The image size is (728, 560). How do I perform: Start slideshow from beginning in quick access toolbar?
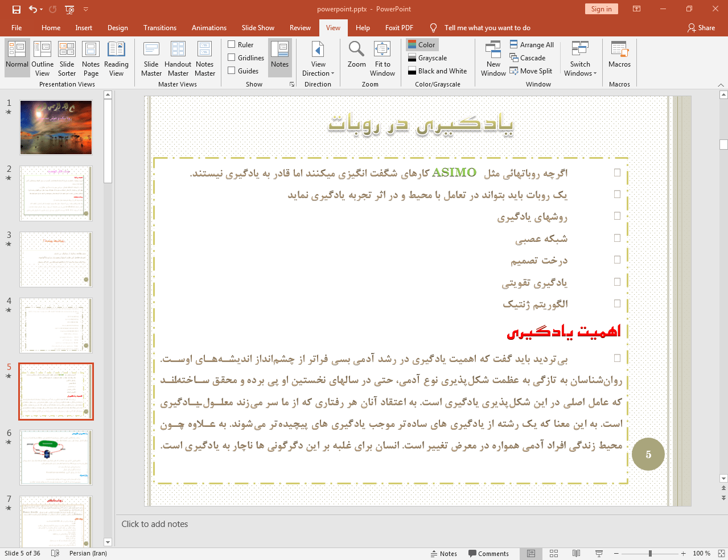point(69,9)
